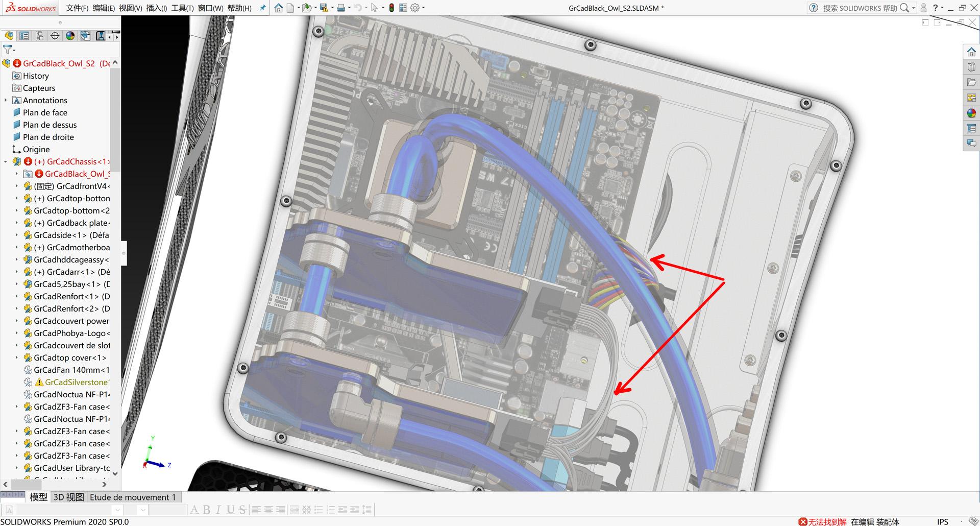This screenshot has height=526, width=980.
Task: Click the Rebuild traffic-light icon
Action: coord(391,8)
